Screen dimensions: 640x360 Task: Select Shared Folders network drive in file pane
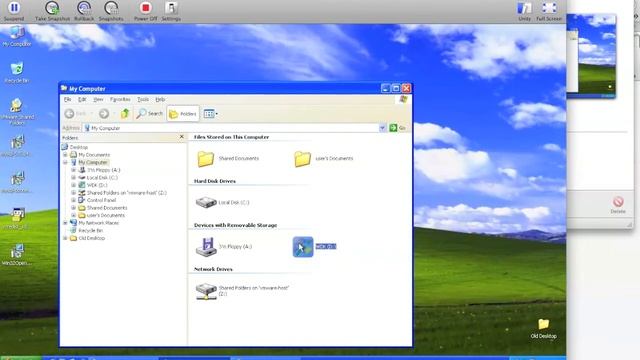(242, 291)
